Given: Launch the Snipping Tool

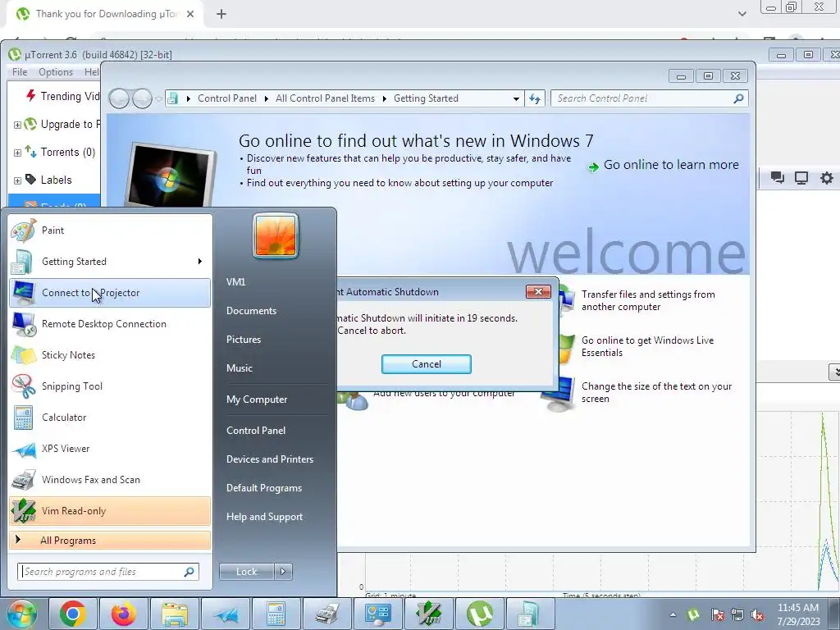Looking at the screenshot, I should point(110,386).
